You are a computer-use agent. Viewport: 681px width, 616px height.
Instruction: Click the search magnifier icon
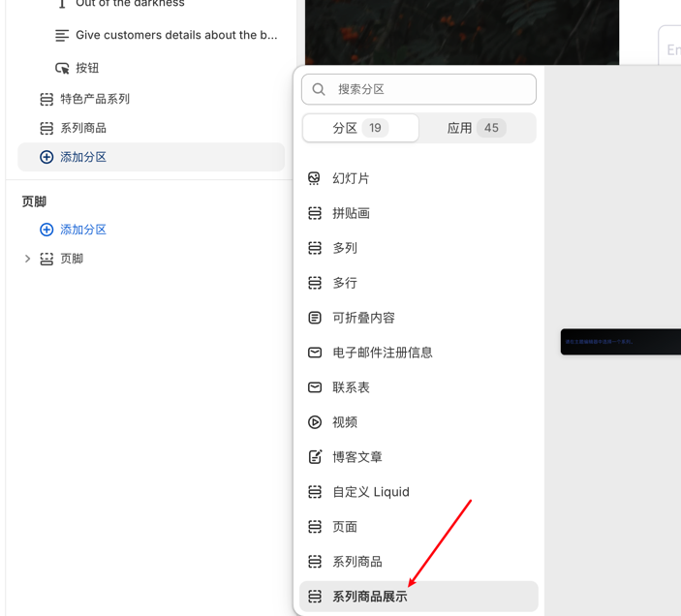tap(319, 89)
